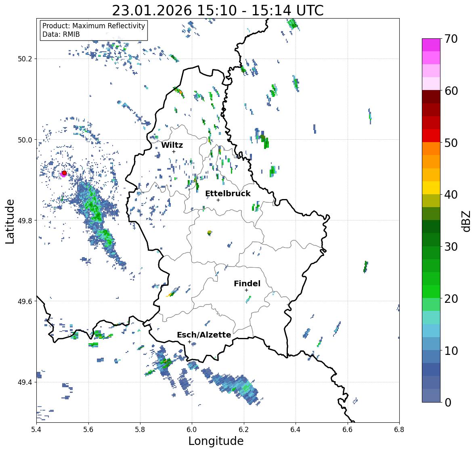Screen dimensions: 476x451
Task: Click the dark red colorbar segment below 60
Action: tap(431, 96)
